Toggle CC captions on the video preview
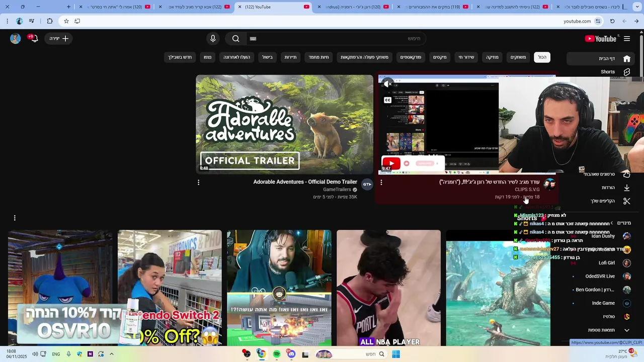Screen dimensions: 644x362 [x=387, y=100]
